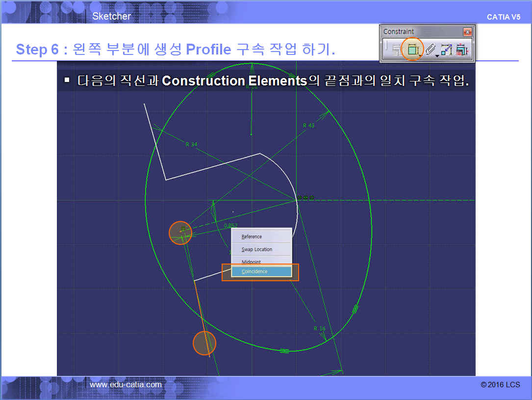Select the Fix Together constraint icon
This screenshot has width=532, height=400.
click(446, 50)
